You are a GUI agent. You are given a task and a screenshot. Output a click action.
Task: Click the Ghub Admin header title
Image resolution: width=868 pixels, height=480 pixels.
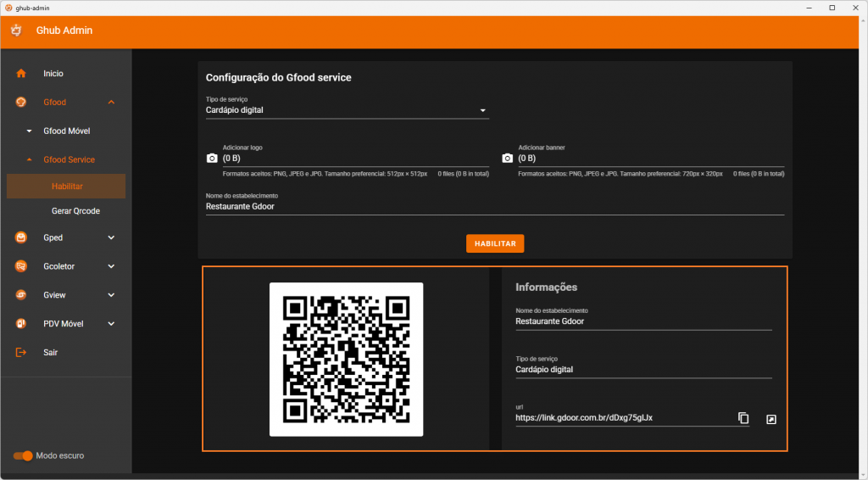pyautogui.click(x=64, y=31)
